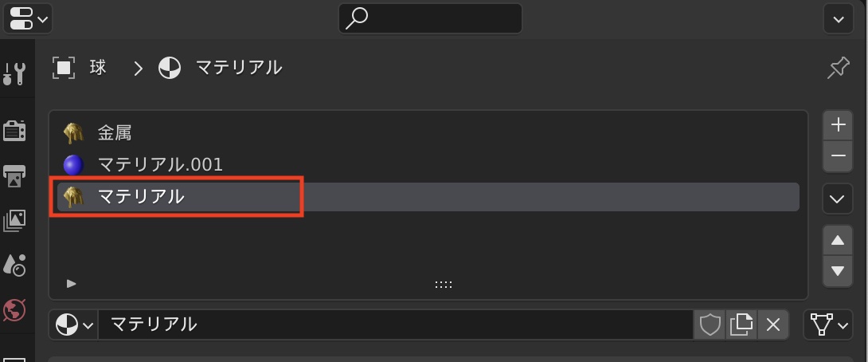
Task: Open the Output properties printer icon
Action: coord(14,175)
